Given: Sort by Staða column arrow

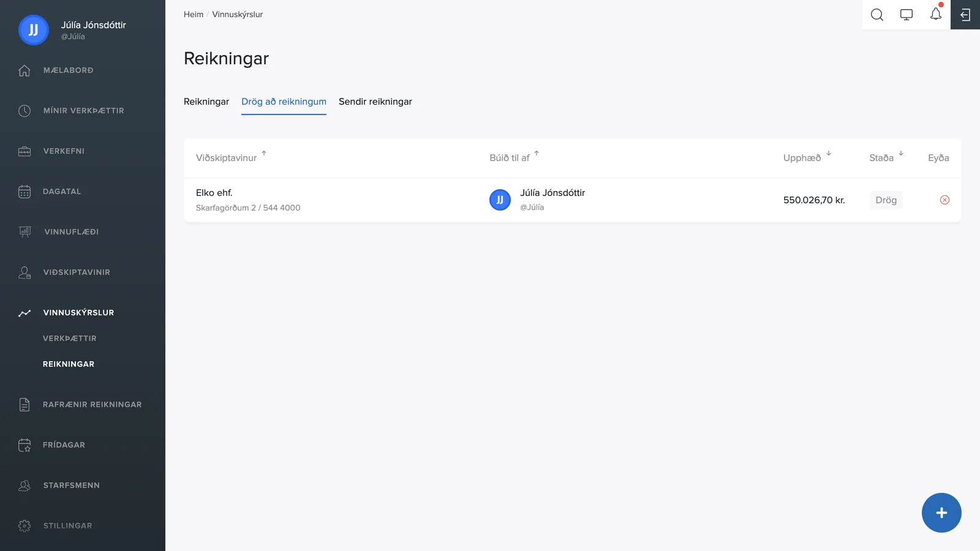Looking at the screenshot, I should tap(901, 153).
